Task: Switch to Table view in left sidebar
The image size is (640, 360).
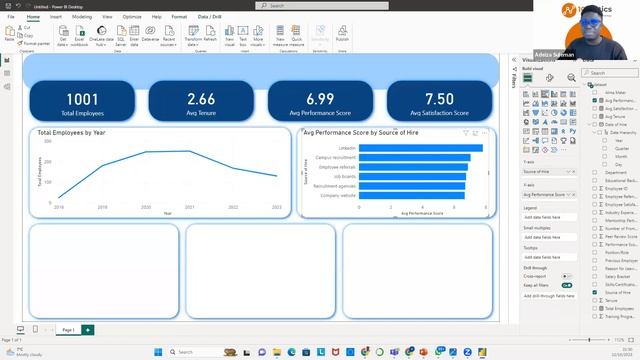Action: [x=7, y=73]
